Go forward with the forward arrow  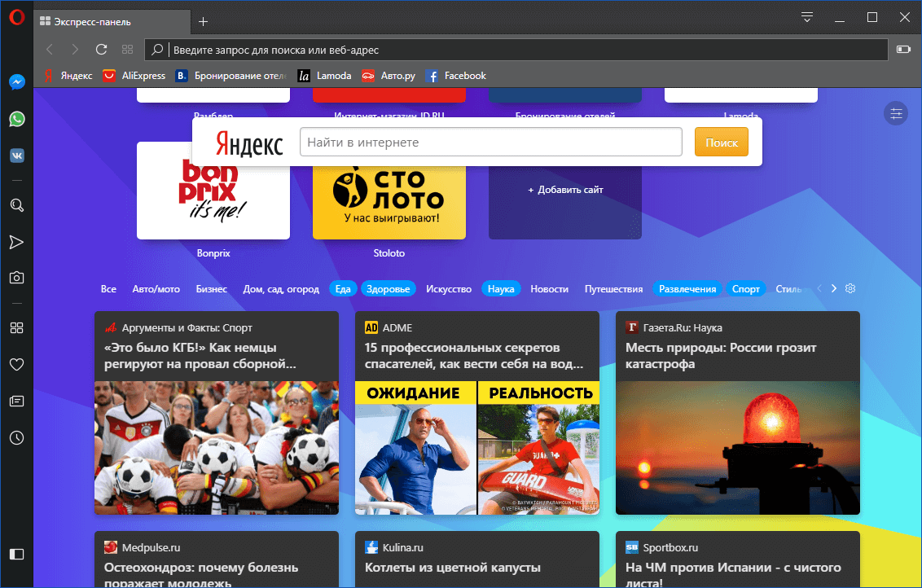[75, 50]
